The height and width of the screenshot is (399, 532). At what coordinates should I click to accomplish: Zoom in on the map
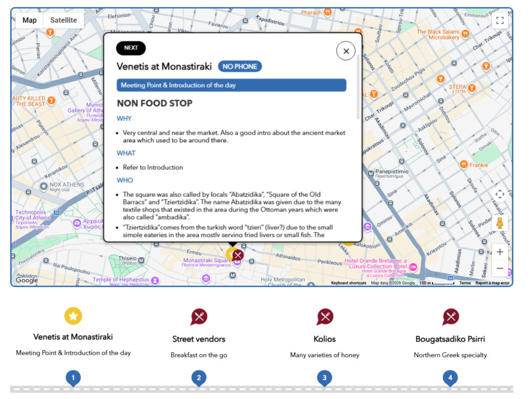click(500, 252)
